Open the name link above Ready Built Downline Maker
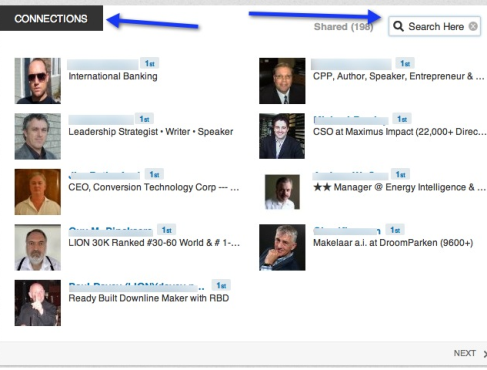 coord(136,286)
